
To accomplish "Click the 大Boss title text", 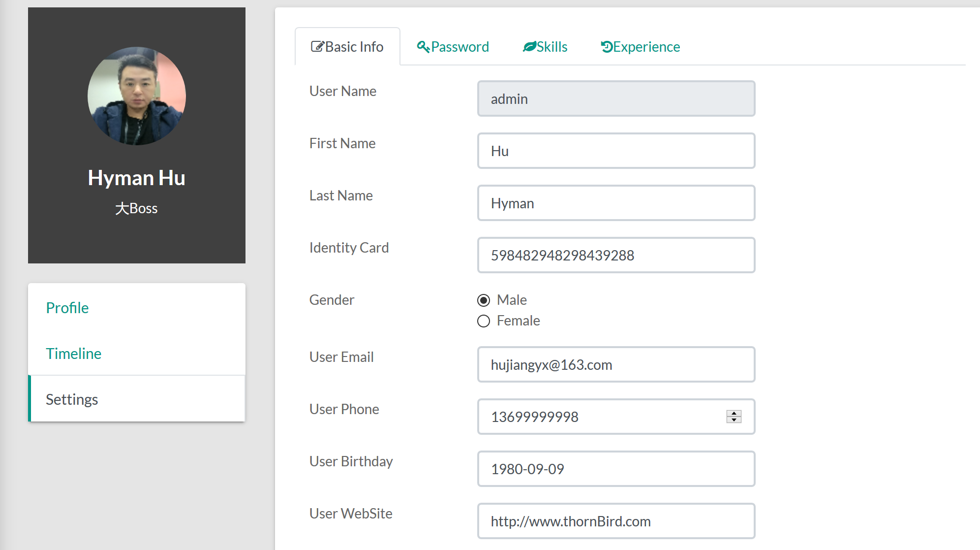I will coord(136,208).
